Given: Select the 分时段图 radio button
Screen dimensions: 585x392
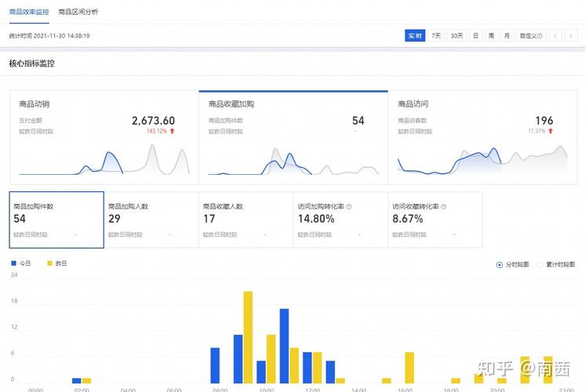Looking at the screenshot, I should coord(500,265).
